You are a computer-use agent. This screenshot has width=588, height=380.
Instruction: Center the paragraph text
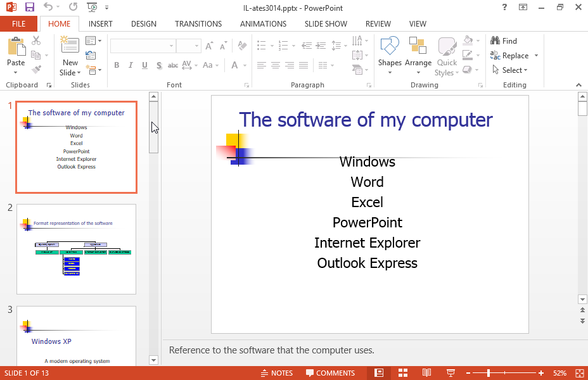point(276,65)
